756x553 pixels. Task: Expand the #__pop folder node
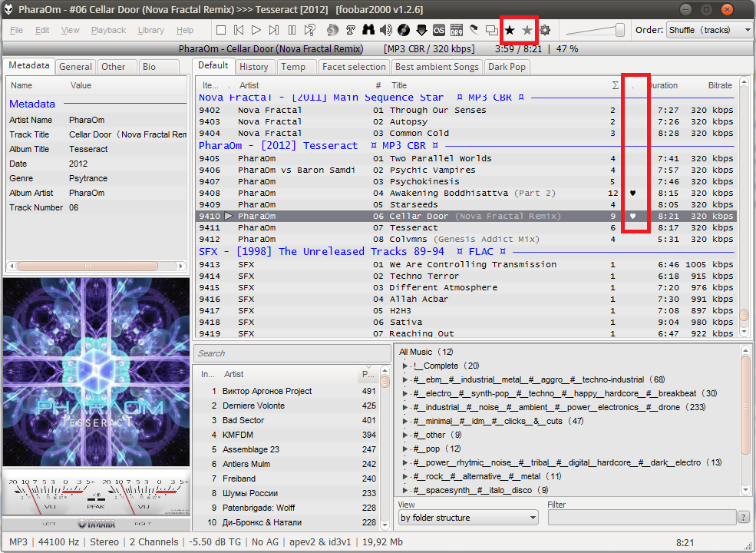point(406,449)
